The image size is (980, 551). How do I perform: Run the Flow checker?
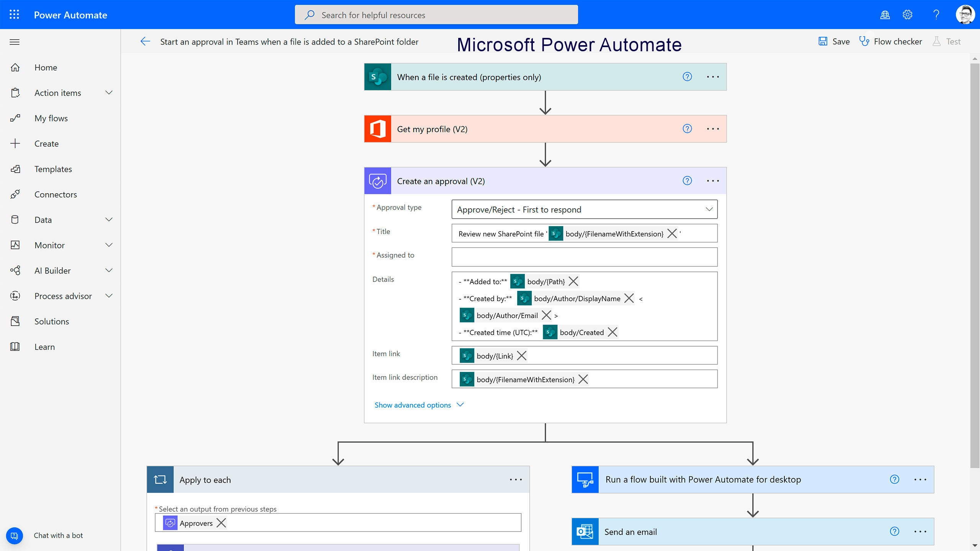(890, 41)
